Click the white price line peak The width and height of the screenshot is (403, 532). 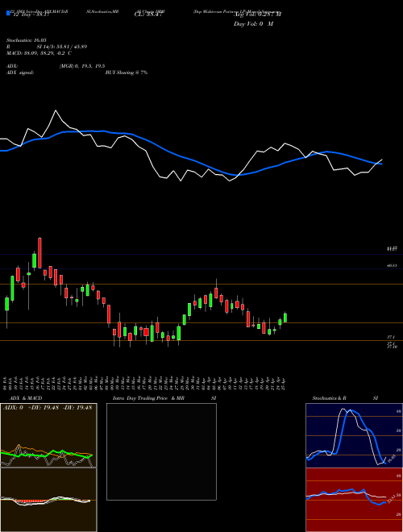pyautogui.click(x=56, y=110)
